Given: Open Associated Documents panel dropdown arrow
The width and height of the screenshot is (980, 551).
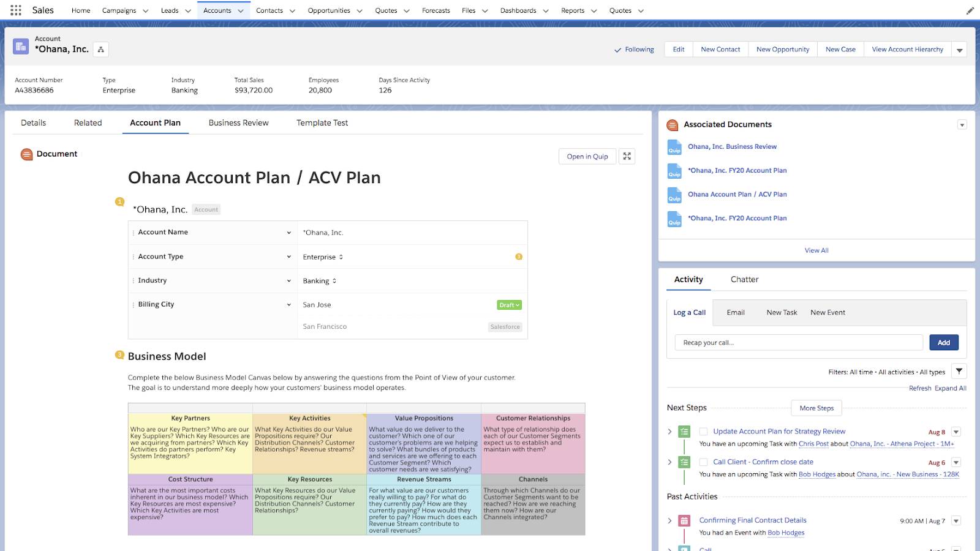Looking at the screenshot, I should [962, 125].
